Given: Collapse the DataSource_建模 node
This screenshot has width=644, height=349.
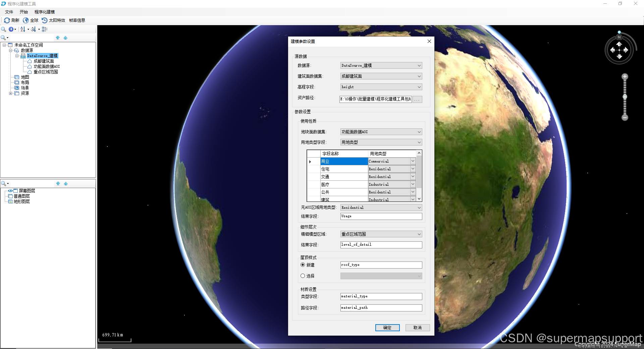Looking at the screenshot, I should (17, 56).
